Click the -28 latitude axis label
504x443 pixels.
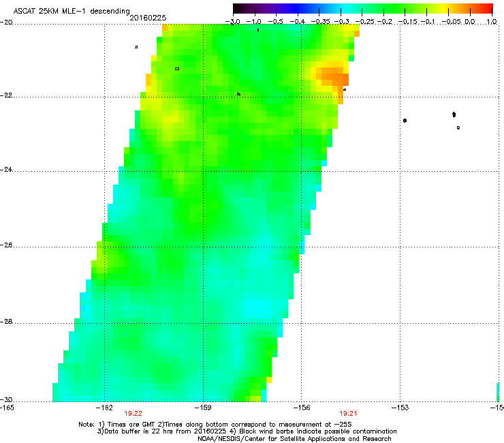click(6, 322)
